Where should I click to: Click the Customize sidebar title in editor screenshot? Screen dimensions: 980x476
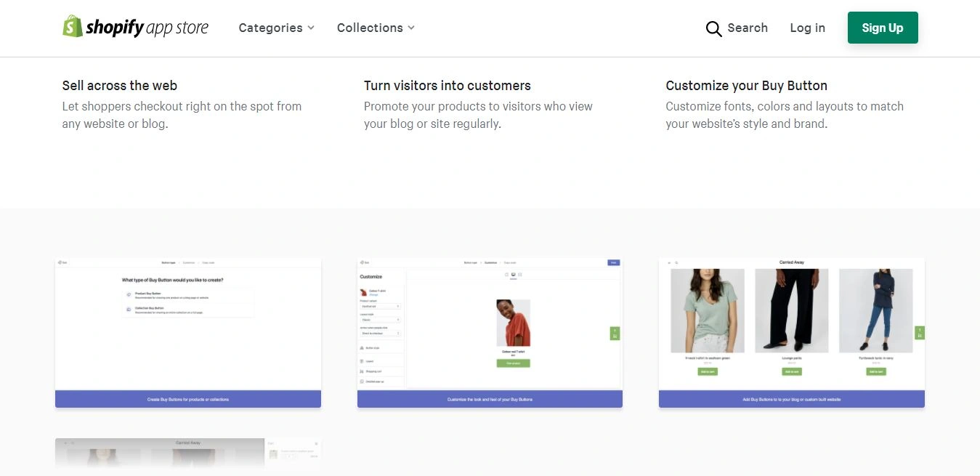[370, 277]
